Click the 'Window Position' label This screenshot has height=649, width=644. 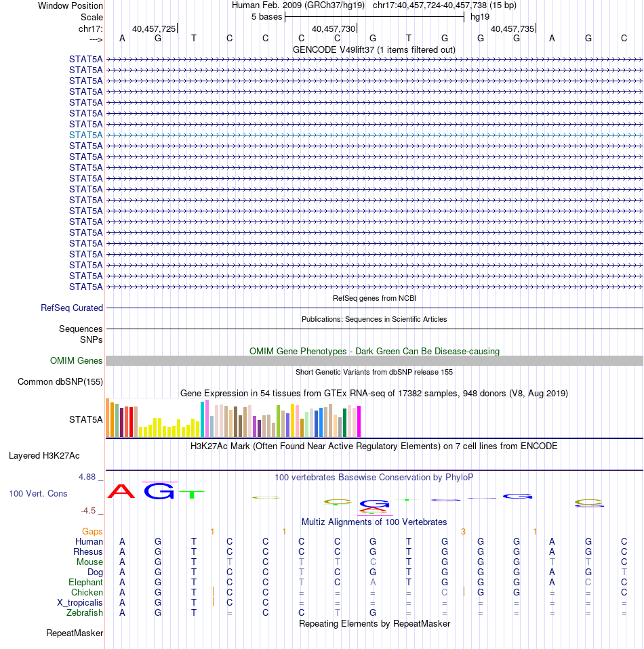point(71,6)
